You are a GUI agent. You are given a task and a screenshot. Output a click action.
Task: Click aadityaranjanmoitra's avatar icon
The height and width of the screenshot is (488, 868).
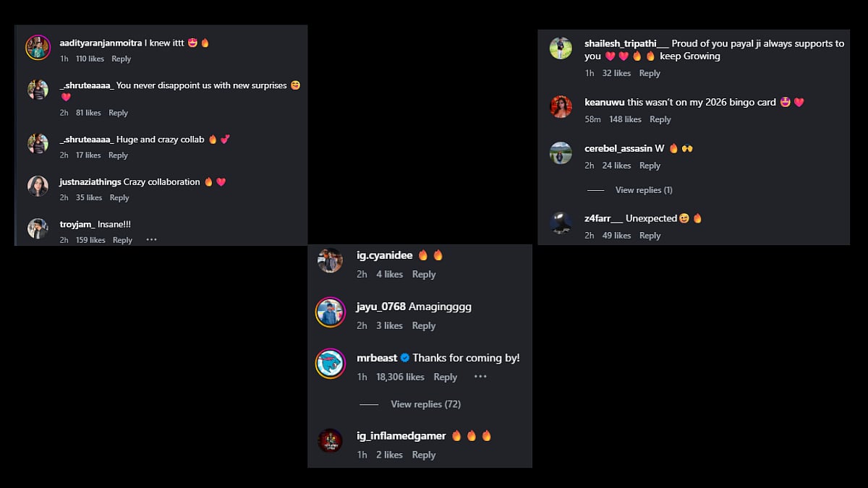(38, 48)
